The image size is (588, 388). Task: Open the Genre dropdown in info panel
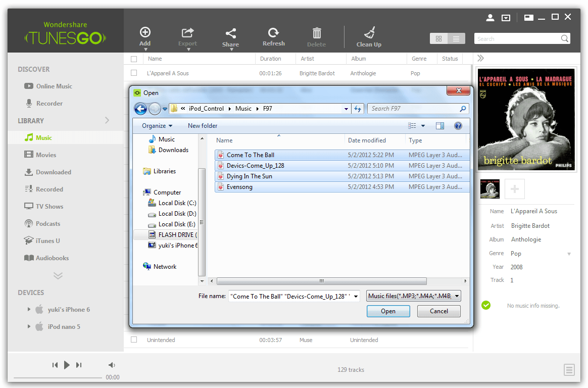tap(569, 254)
